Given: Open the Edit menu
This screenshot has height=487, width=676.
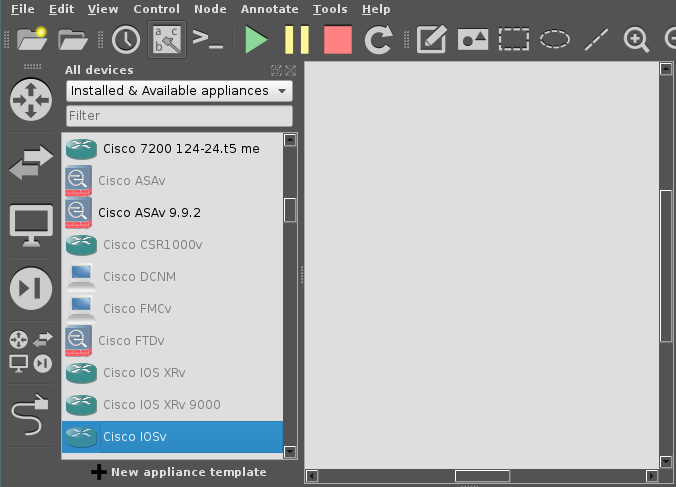Looking at the screenshot, I should pos(61,9).
